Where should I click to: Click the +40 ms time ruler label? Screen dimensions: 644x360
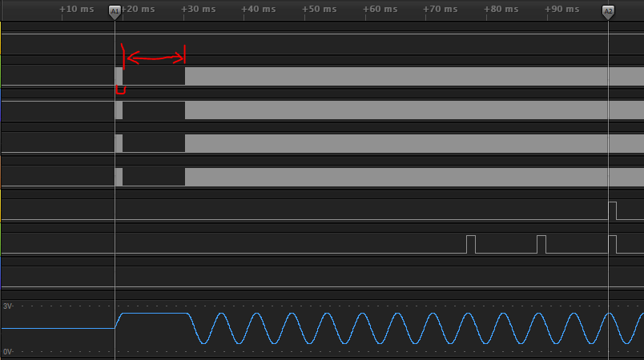(259, 9)
